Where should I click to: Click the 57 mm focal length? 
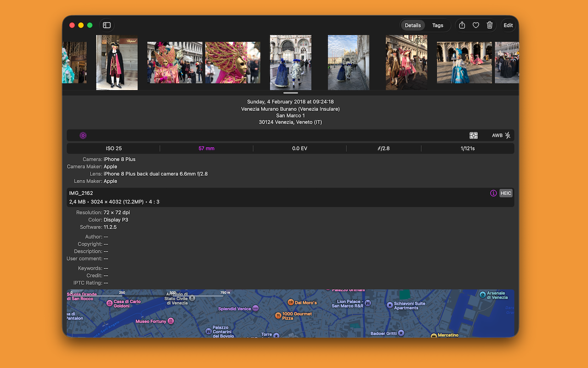tap(206, 149)
